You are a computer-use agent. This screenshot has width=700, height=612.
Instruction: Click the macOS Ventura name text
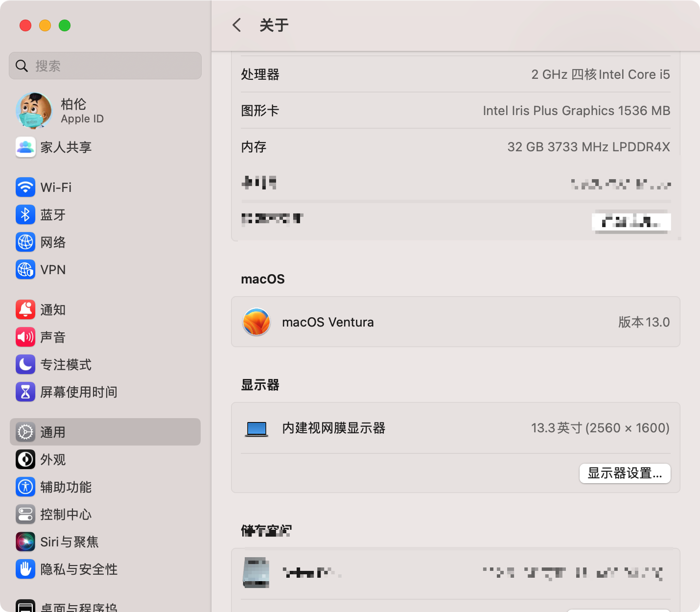(x=328, y=322)
